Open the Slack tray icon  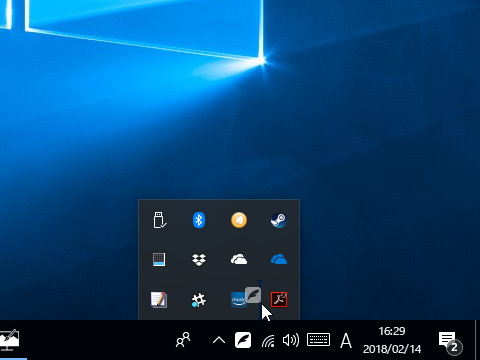(199, 300)
